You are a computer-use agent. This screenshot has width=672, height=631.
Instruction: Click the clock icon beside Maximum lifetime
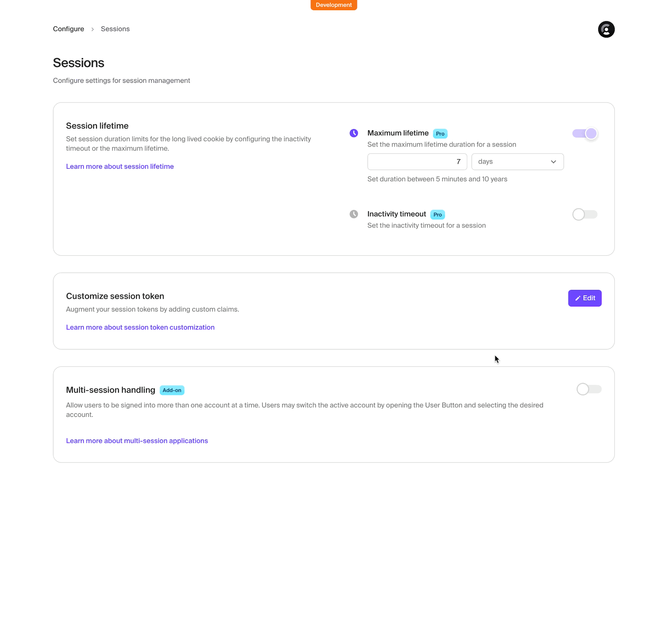353,133
